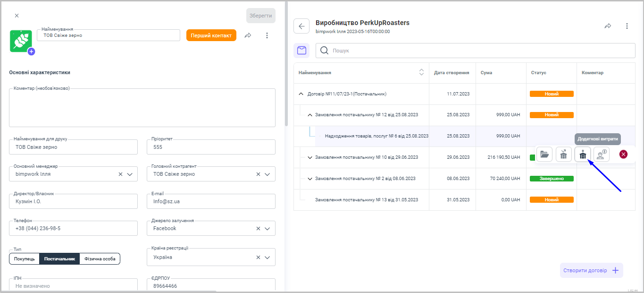The width and height of the screenshot is (644, 293).
Task: Open three-dot menu in the right panel header
Action: tap(627, 26)
